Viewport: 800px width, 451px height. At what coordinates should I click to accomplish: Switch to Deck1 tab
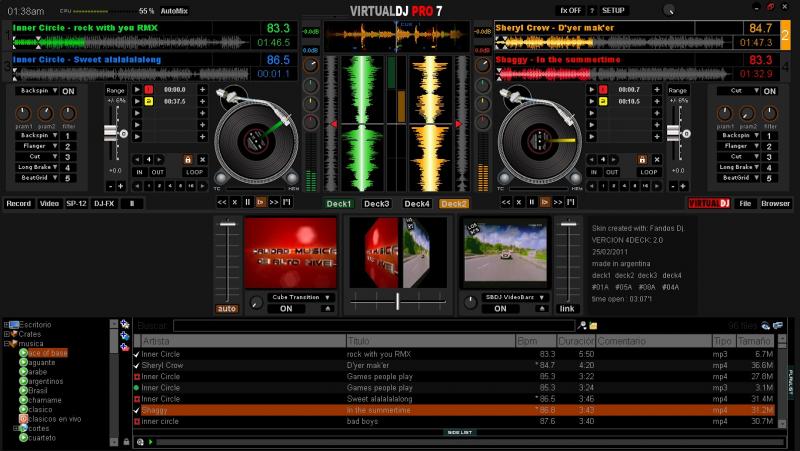click(x=339, y=204)
